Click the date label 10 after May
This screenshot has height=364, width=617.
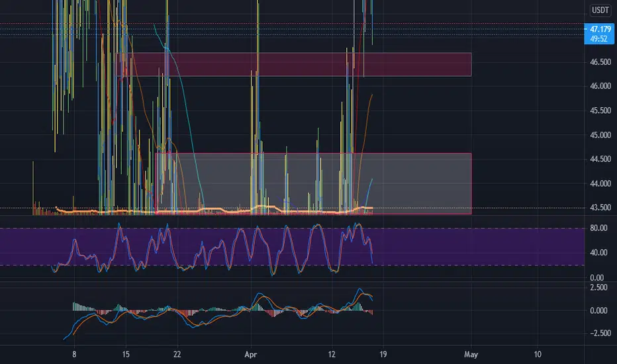click(x=538, y=354)
